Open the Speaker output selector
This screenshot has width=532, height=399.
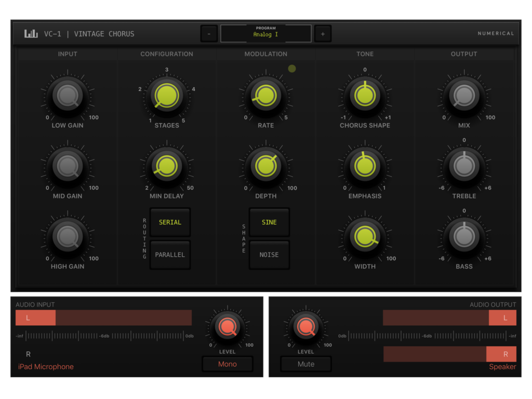click(502, 366)
